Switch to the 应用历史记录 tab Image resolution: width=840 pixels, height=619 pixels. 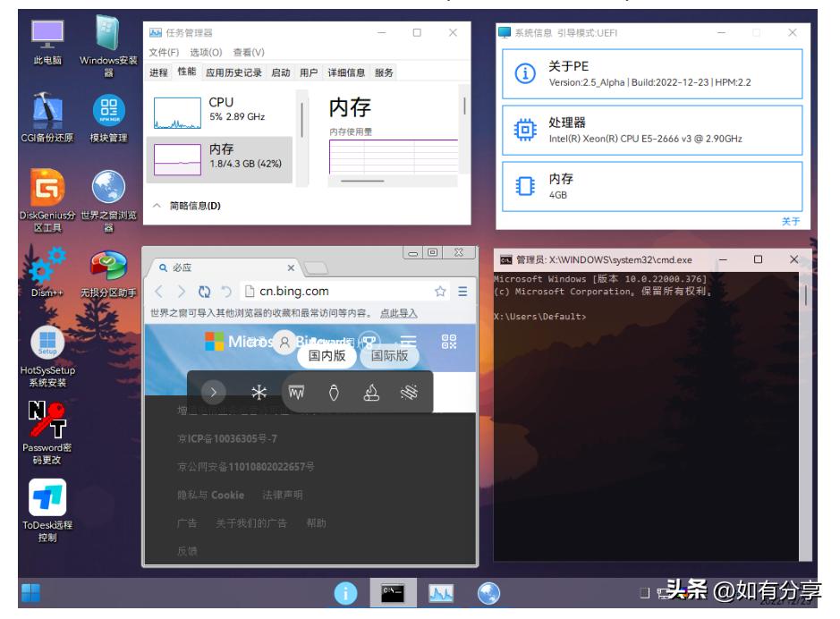point(233,72)
